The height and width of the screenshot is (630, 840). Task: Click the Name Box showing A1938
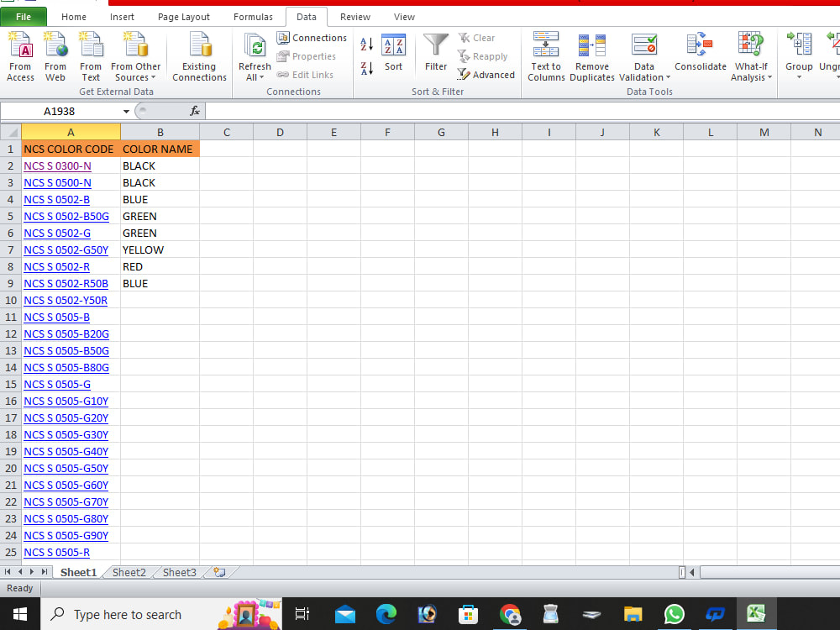(60, 111)
